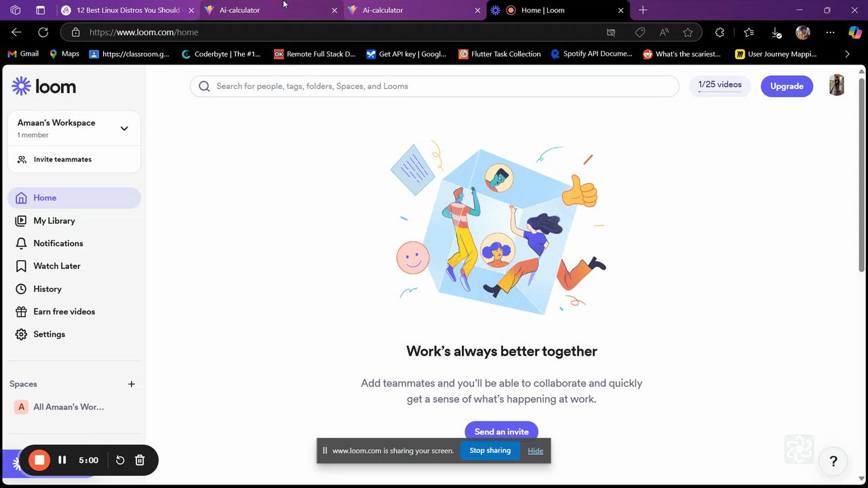The image size is (868, 488).
Task: Click Invite teammates
Action: [62, 159]
